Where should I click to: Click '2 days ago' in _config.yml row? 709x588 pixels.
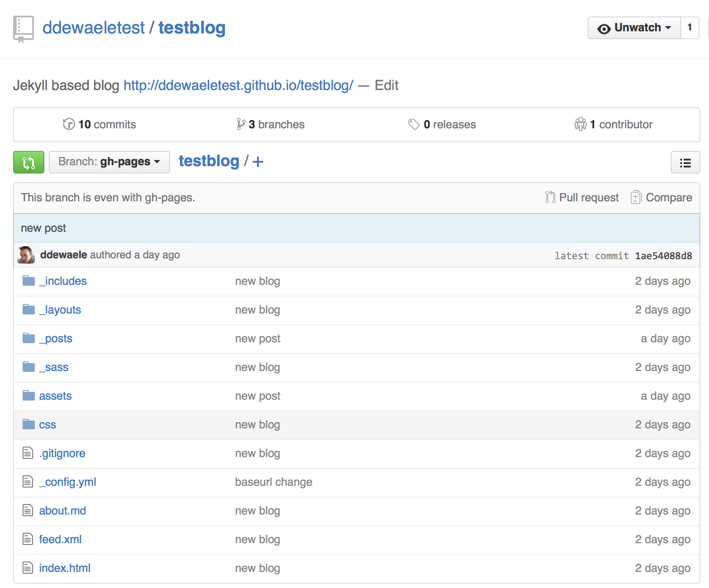pyautogui.click(x=662, y=482)
